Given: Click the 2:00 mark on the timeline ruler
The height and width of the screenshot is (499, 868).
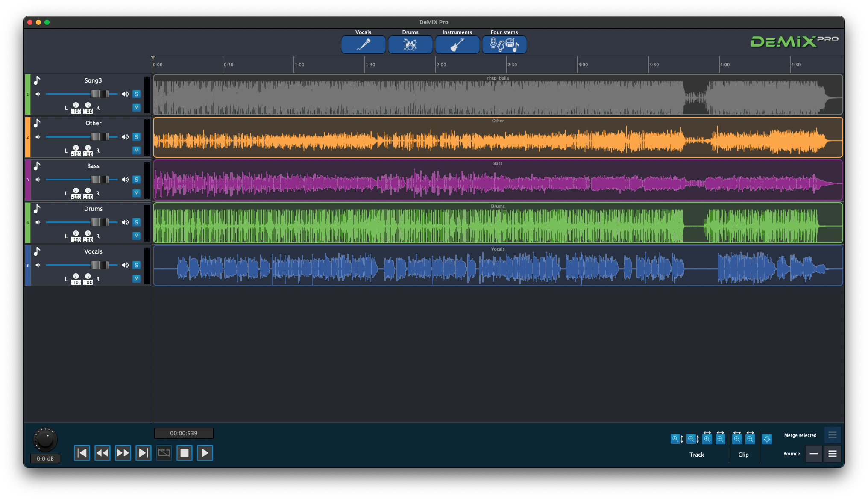Looking at the screenshot, I should pyautogui.click(x=441, y=65).
